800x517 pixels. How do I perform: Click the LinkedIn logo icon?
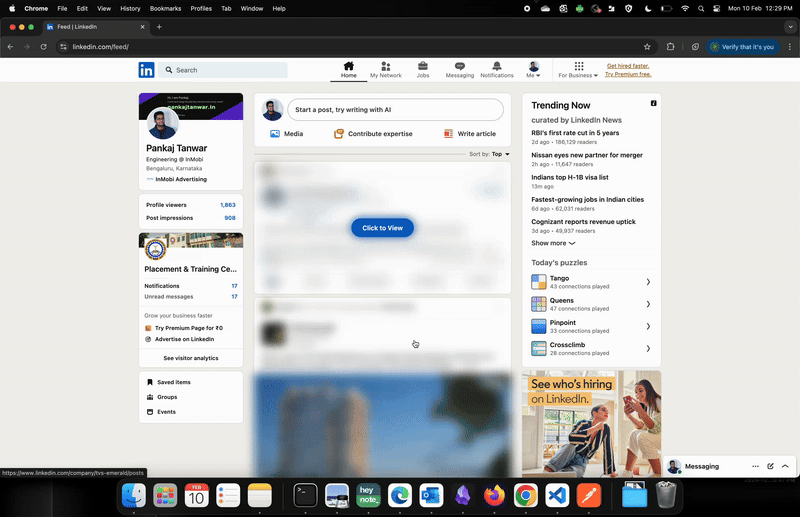pyautogui.click(x=146, y=70)
